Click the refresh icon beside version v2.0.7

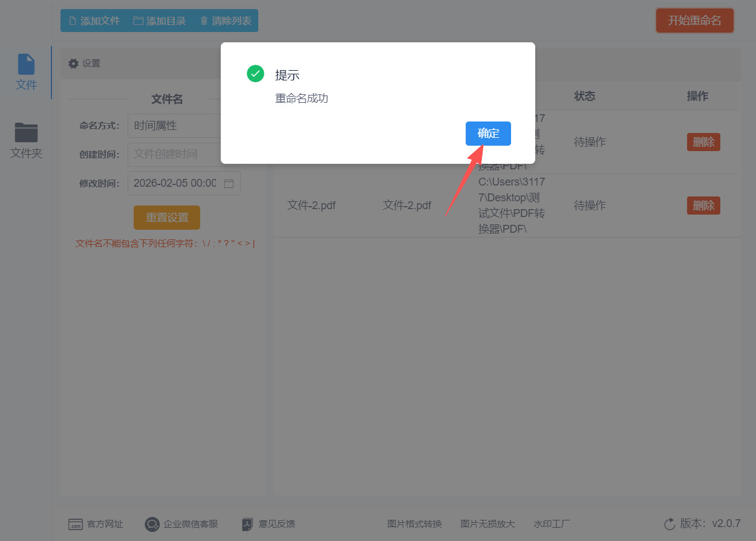[669, 524]
